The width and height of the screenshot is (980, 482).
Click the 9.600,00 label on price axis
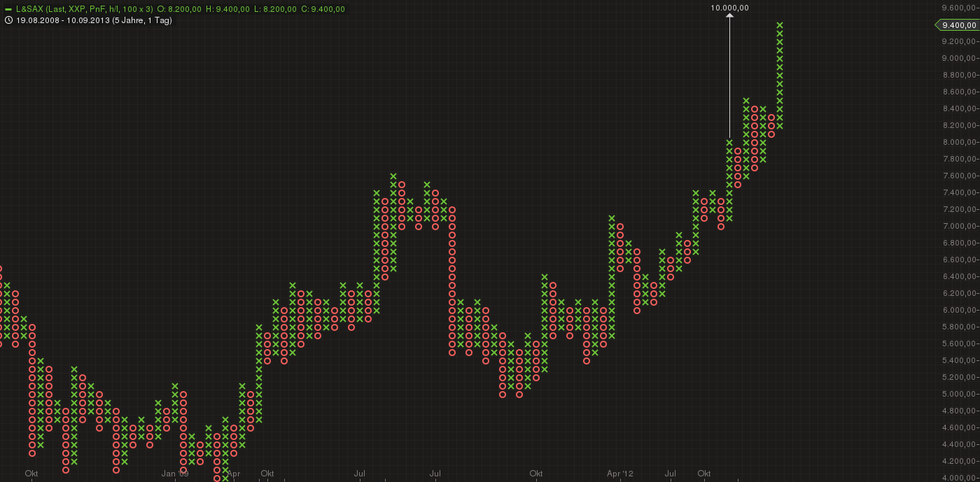(958, 8)
